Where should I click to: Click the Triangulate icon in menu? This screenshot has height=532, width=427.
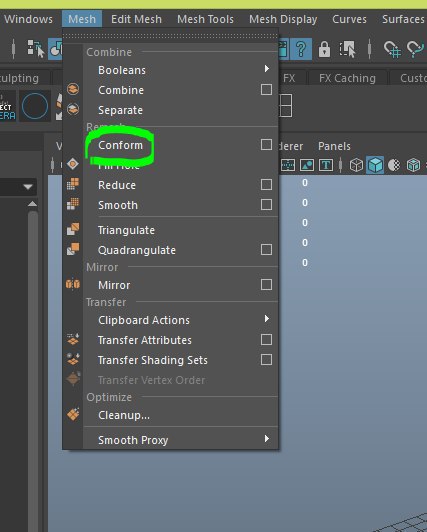pos(73,229)
